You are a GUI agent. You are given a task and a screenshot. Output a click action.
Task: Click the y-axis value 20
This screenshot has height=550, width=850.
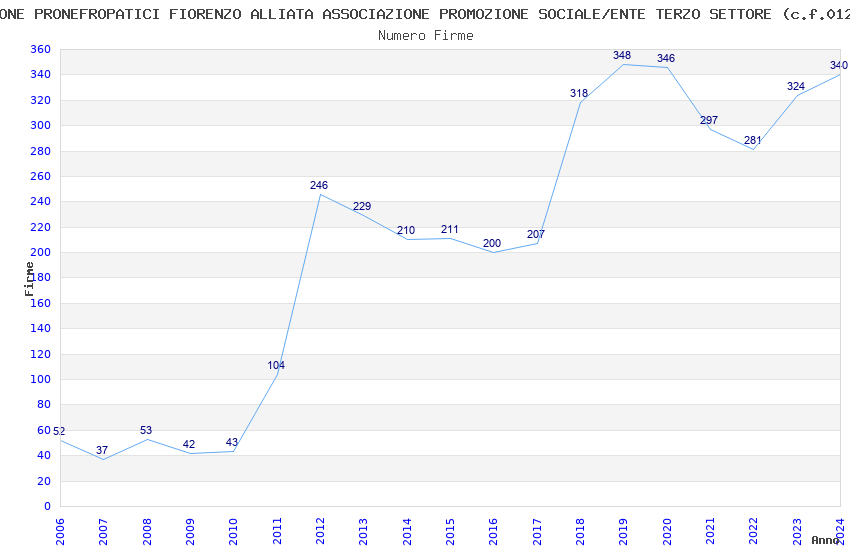coord(44,481)
